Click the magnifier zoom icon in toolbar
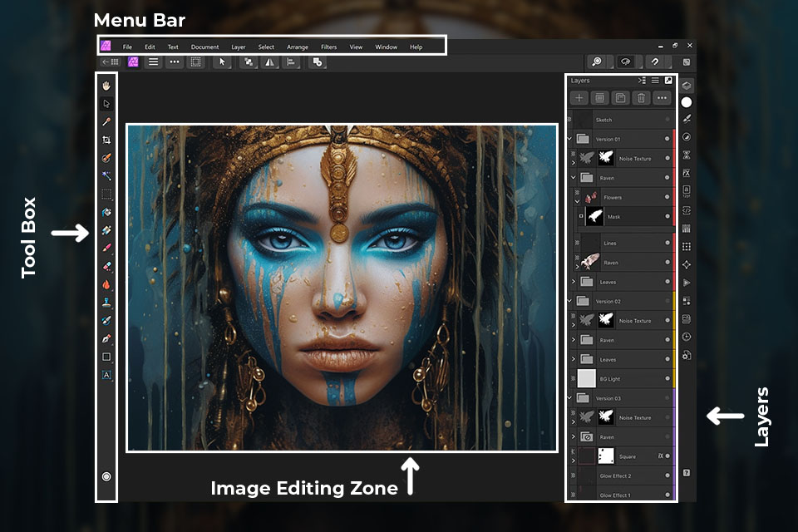The width and height of the screenshot is (798, 532). click(x=597, y=62)
